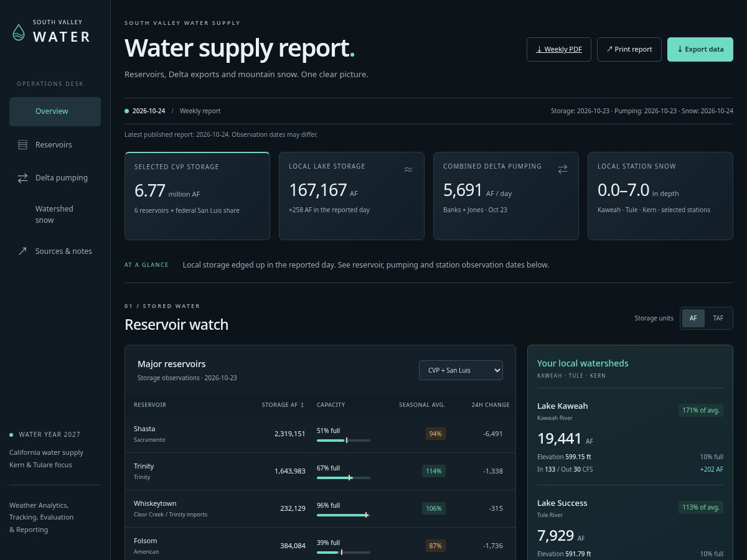This screenshot has width=747, height=560.
Task: Click Folsom storage value 384,084
Action: click(x=293, y=546)
